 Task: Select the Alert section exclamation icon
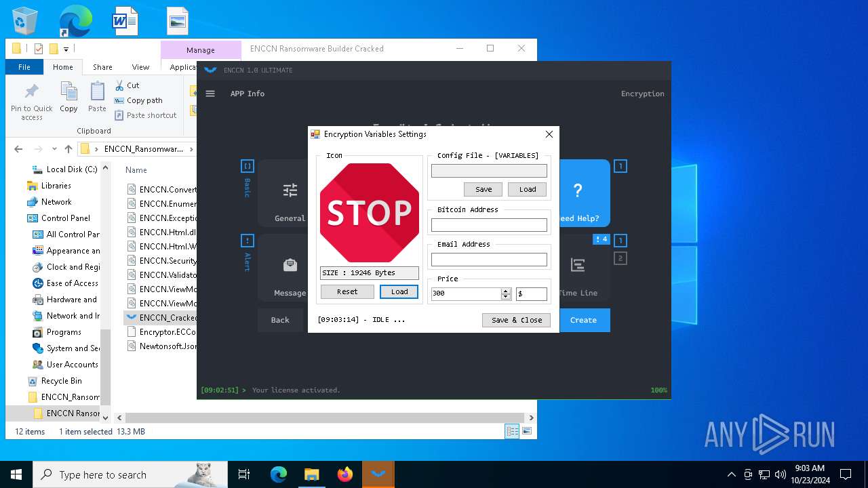(247, 241)
